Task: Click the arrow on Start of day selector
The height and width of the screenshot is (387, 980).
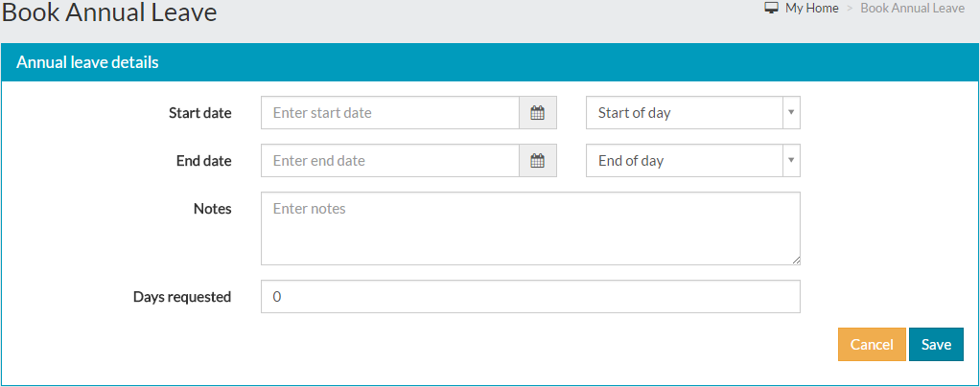Action: click(x=791, y=113)
